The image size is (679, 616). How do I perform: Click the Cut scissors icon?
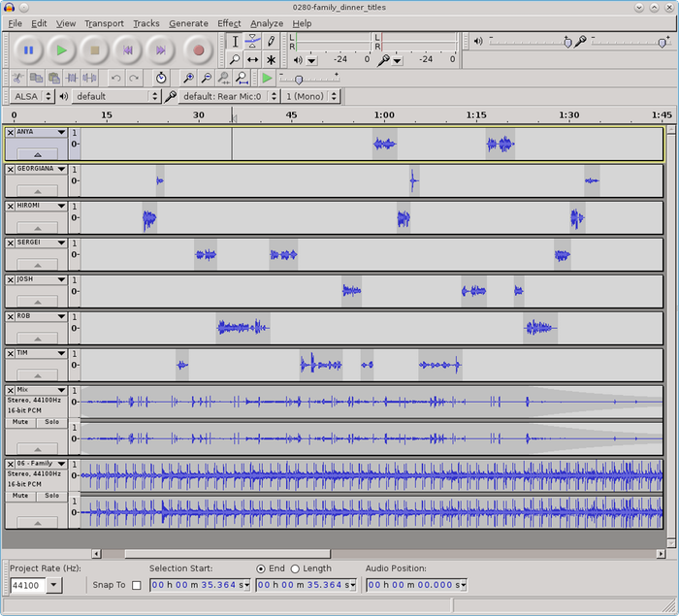click(x=17, y=78)
